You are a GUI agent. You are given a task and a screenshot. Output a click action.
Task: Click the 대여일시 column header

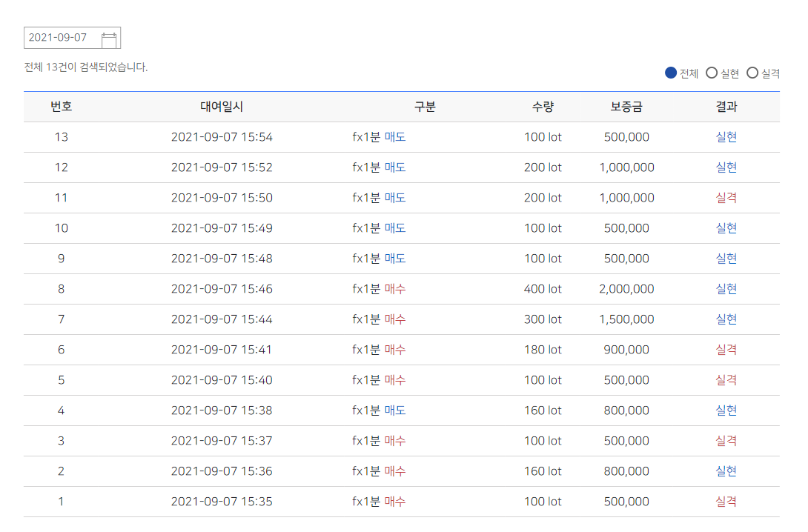(222, 107)
